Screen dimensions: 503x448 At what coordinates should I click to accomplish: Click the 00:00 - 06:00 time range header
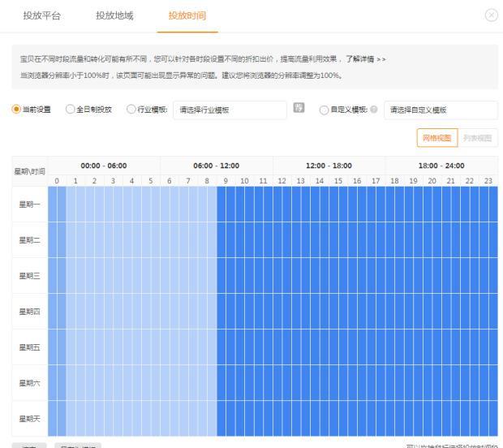(x=104, y=166)
